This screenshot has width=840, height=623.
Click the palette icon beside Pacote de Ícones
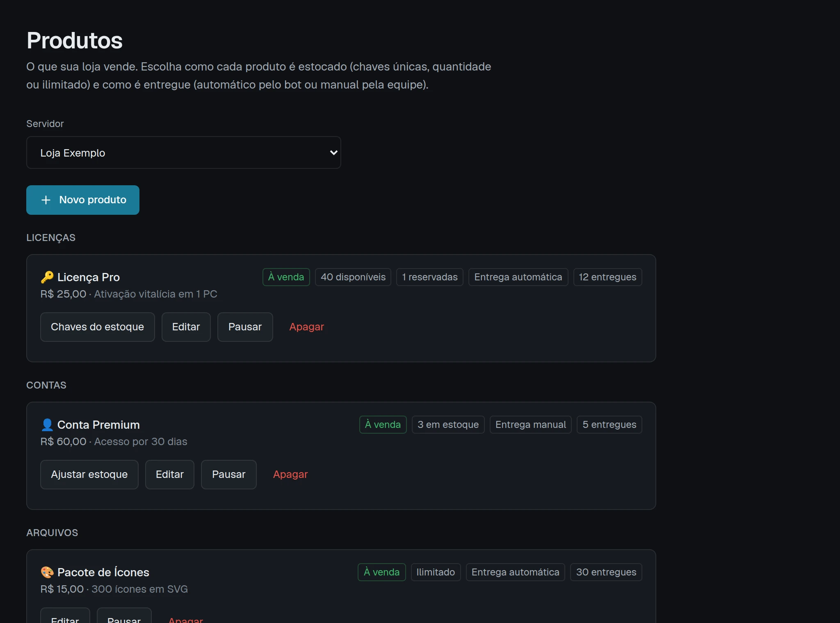[47, 572]
